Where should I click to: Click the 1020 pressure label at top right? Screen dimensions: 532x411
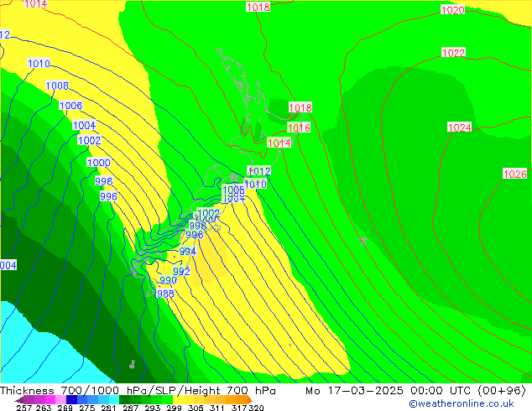pyautogui.click(x=452, y=11)
